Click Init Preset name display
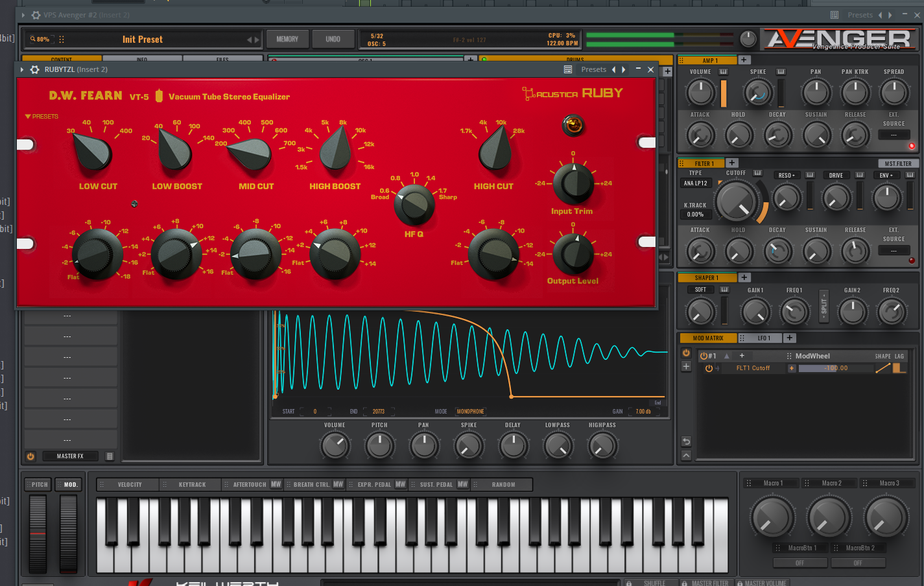Screen dimensions: 924x586 143,40
